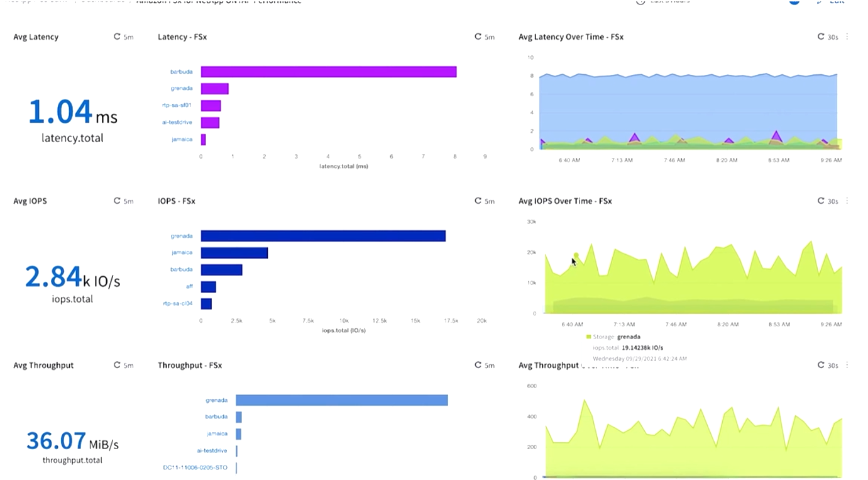Select the light blue barbuda throughput bar

click(239, 417)
